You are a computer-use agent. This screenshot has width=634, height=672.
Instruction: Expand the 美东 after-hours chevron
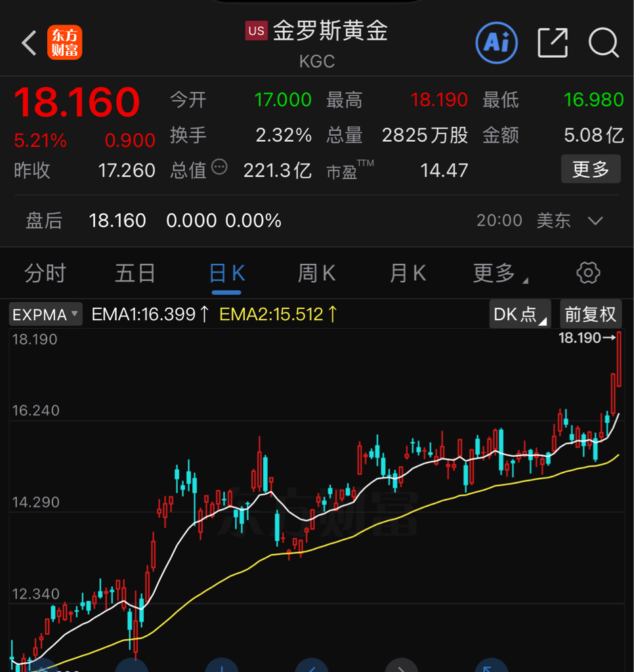pyautogui.click(x=595, y=220)
